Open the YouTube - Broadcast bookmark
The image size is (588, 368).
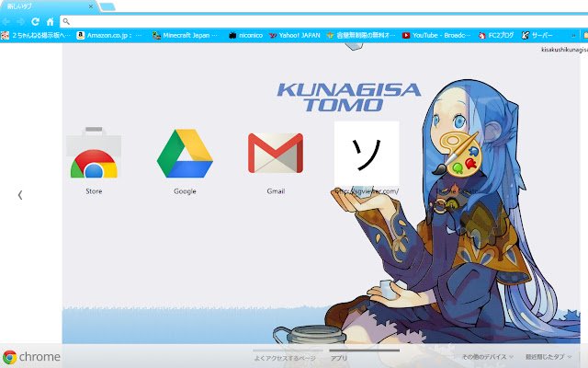436,35
